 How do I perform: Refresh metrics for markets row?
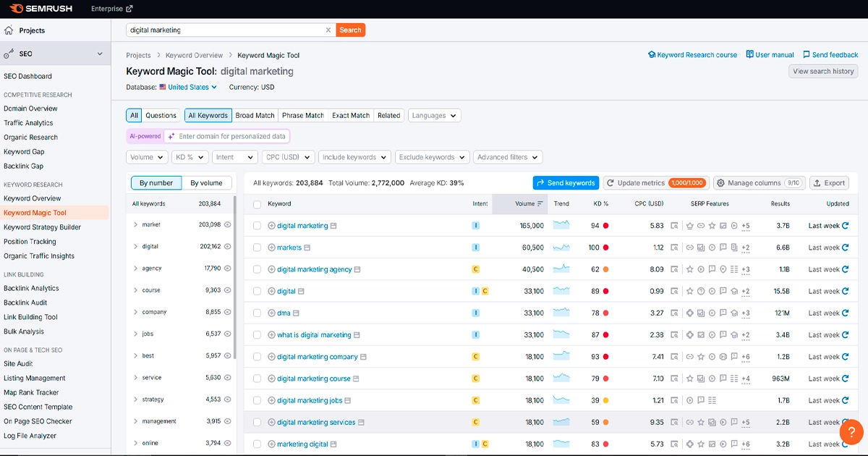coord(846,248)
